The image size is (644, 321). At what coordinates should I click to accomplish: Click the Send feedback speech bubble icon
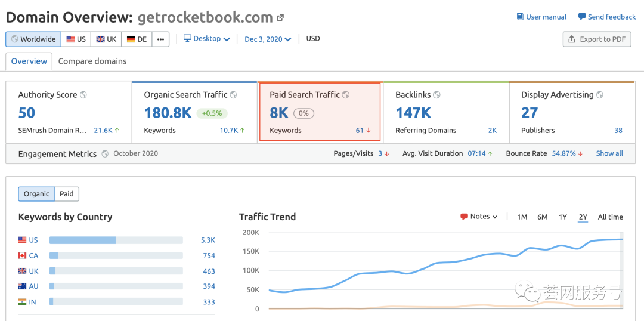pyautogui.click(x=582, y=17)
